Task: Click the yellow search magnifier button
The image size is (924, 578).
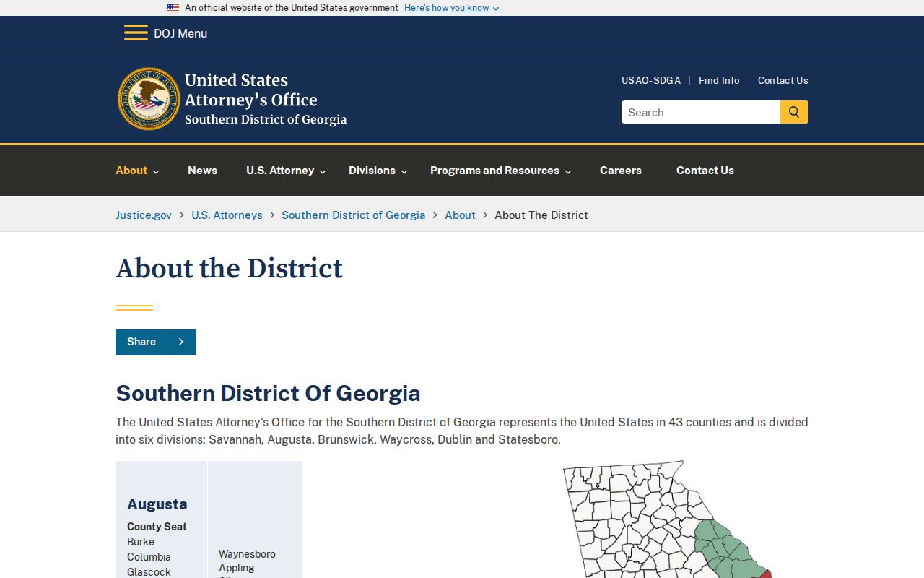Action: (794, 112)
